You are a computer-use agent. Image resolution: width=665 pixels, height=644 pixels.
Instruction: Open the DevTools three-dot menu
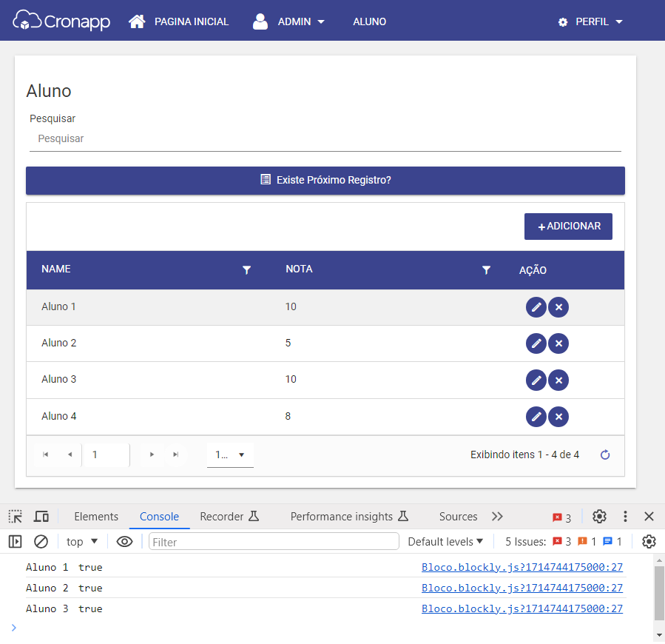coord(625,516)
